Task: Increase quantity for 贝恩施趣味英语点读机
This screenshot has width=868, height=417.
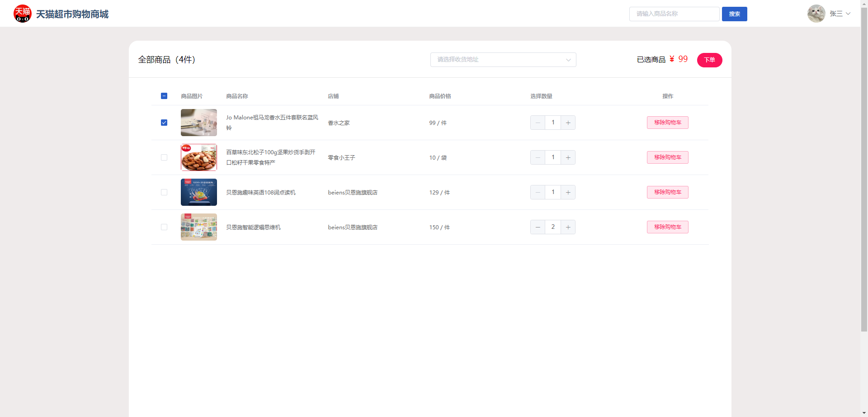Action: click(568, 192)
